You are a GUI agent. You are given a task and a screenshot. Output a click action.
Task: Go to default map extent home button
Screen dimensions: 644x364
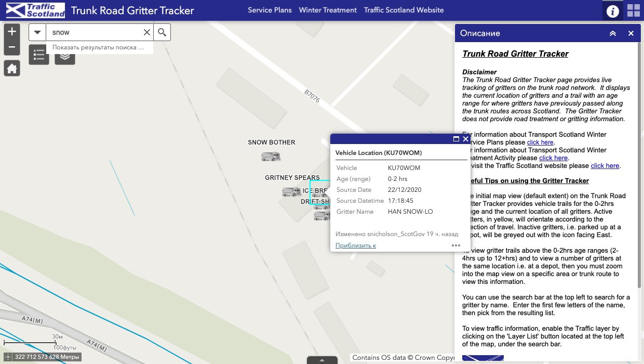[12, 68]
